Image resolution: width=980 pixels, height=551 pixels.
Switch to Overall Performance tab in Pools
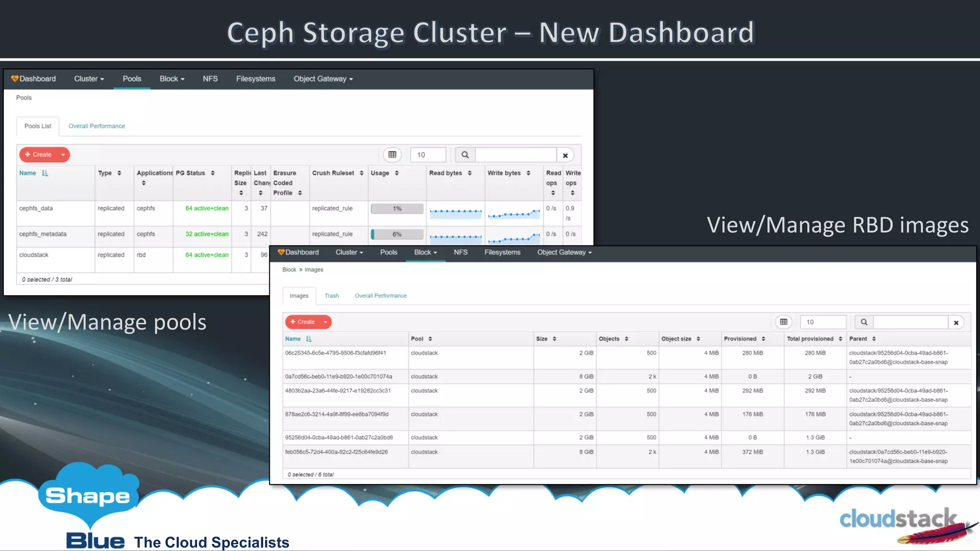point(97,126)
